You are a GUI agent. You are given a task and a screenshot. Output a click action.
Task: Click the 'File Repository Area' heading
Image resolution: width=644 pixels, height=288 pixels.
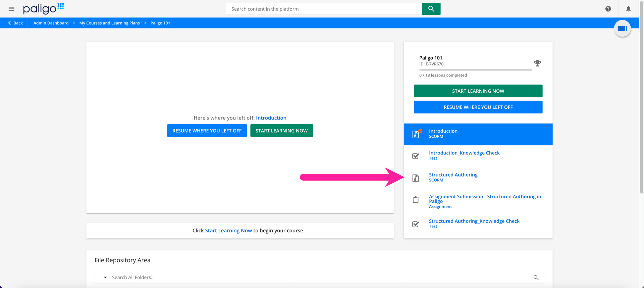click(122, 260)
